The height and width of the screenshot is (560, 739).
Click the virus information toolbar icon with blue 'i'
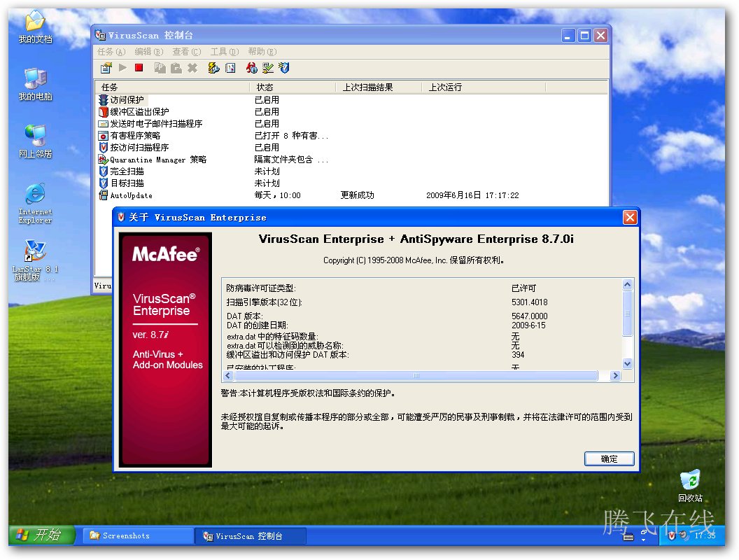[251, 68]
